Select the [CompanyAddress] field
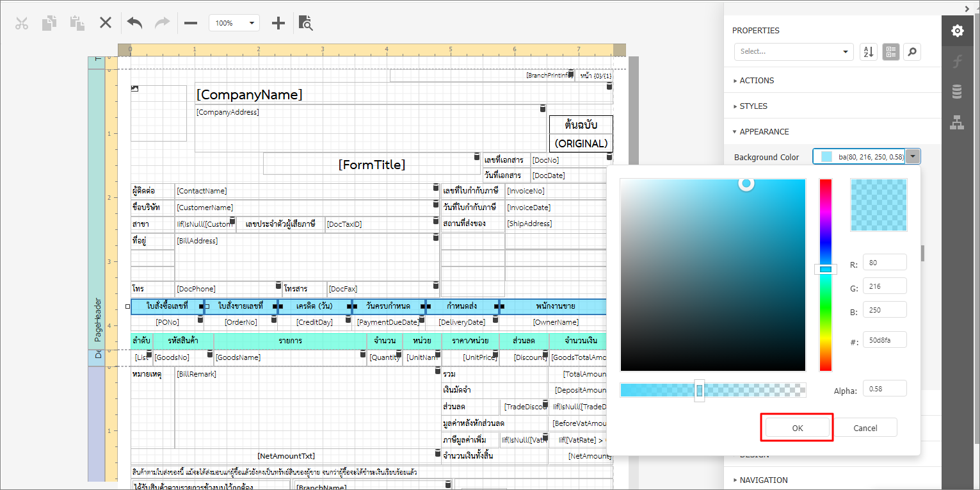Screen dimensions: 980x490 click(371, 128)
